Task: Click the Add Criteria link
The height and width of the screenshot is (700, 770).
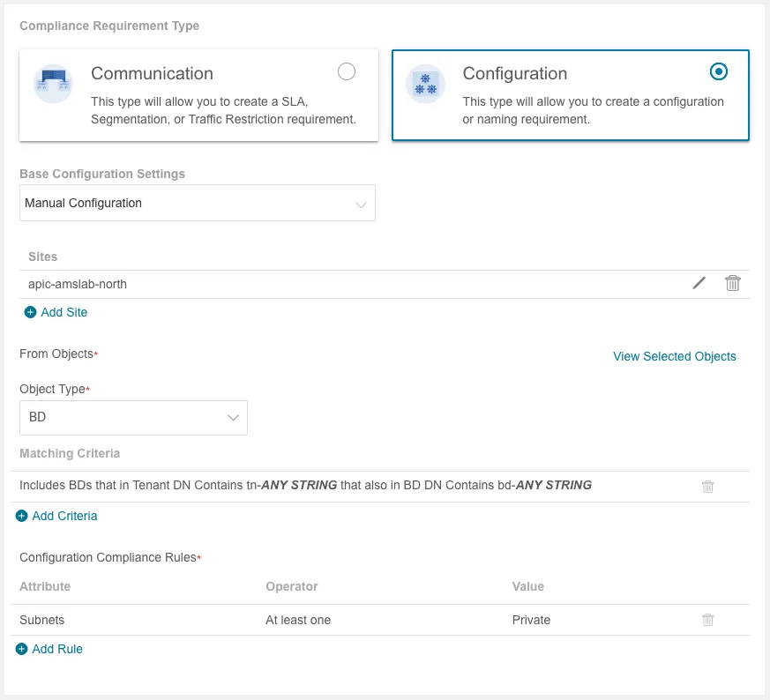Action: (x=64, y=516)
